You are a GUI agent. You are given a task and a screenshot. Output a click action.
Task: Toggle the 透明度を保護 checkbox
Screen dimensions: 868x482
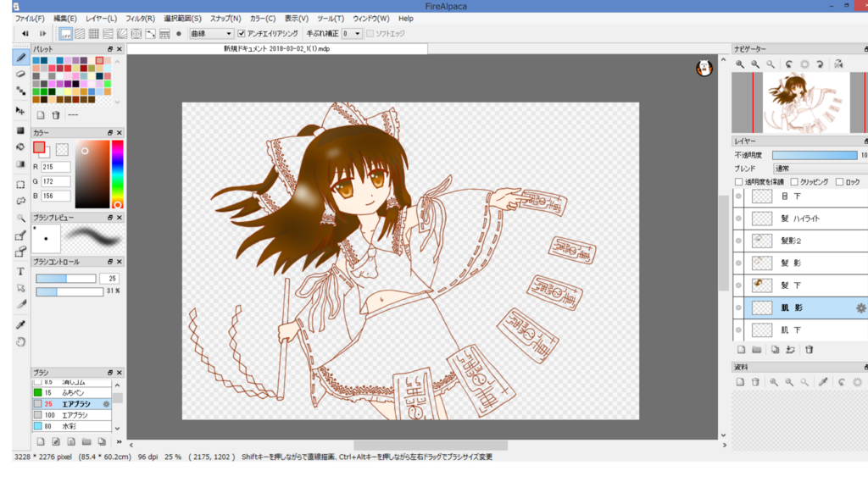point(738,181)
